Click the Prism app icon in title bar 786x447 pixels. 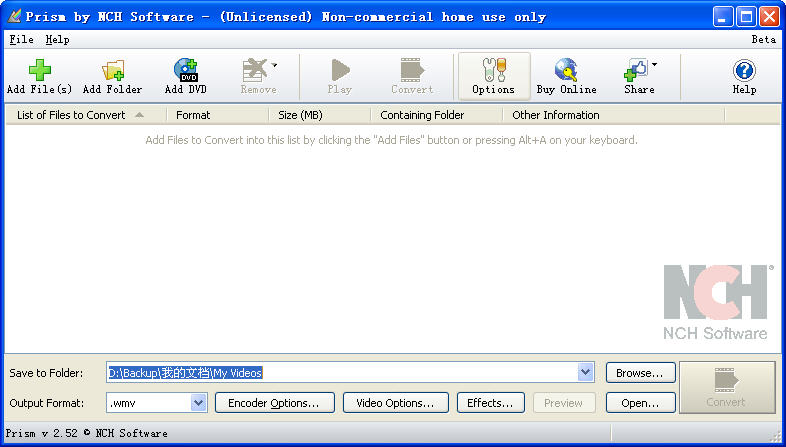tap(14, 17)
